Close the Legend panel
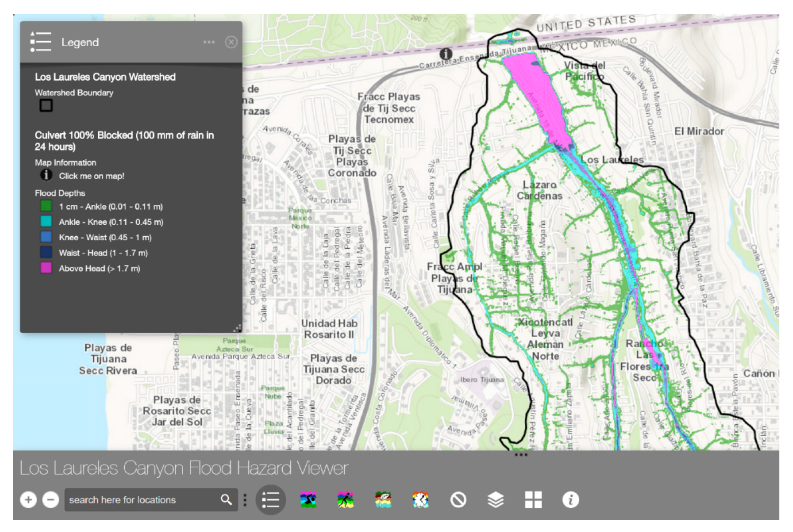The height and width of the screenshot is (532, 793). coord(231,42)
